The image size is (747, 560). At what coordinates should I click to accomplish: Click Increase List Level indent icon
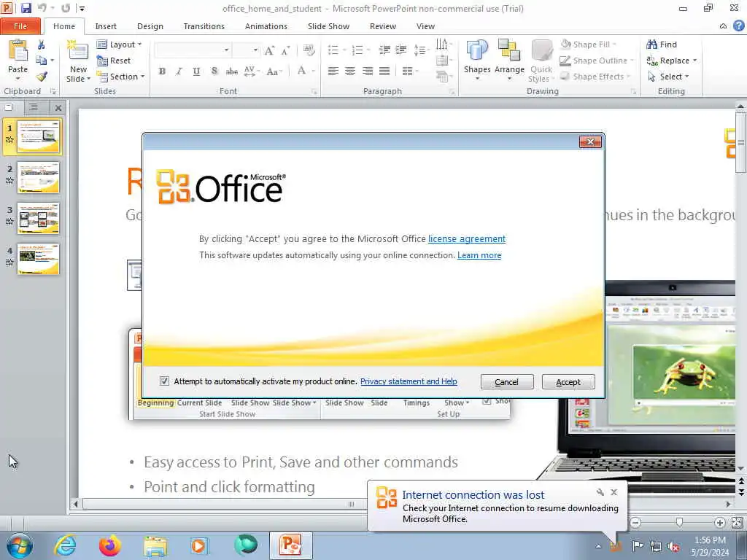401,50
